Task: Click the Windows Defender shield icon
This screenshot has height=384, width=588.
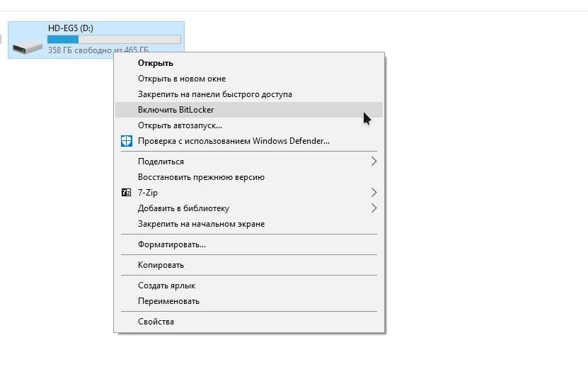Action: (127, 141)
